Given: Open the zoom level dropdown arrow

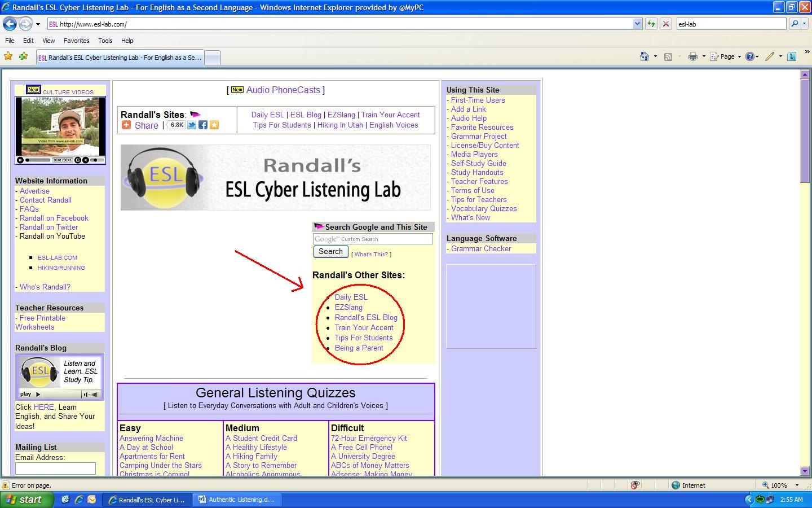Looking at the screenshot, I should click(x=797, y=485).
